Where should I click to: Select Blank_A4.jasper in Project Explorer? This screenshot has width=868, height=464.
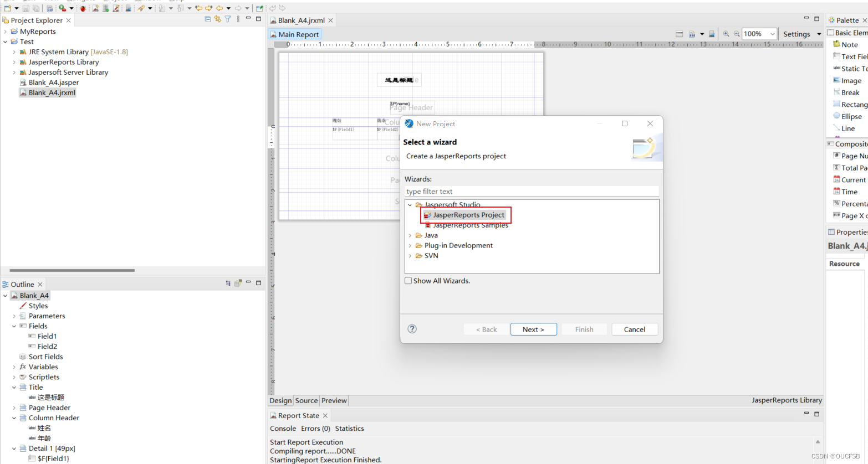pyautogui.click(x=49, y=83)
